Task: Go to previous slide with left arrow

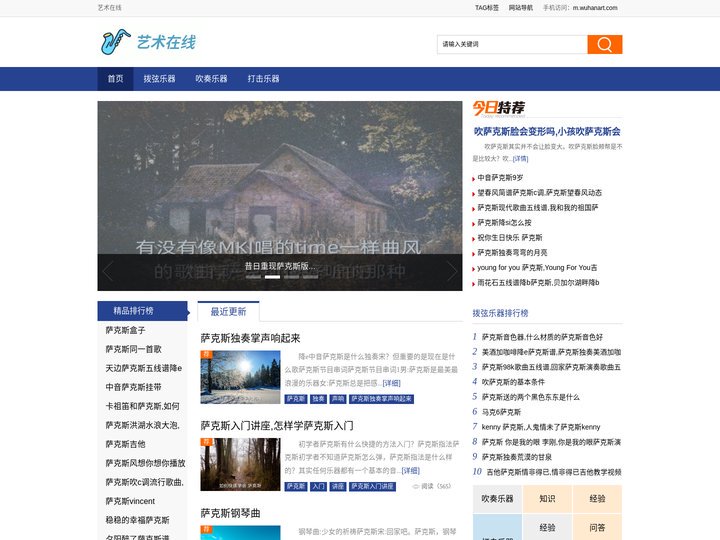Action: tap(108, 271)
